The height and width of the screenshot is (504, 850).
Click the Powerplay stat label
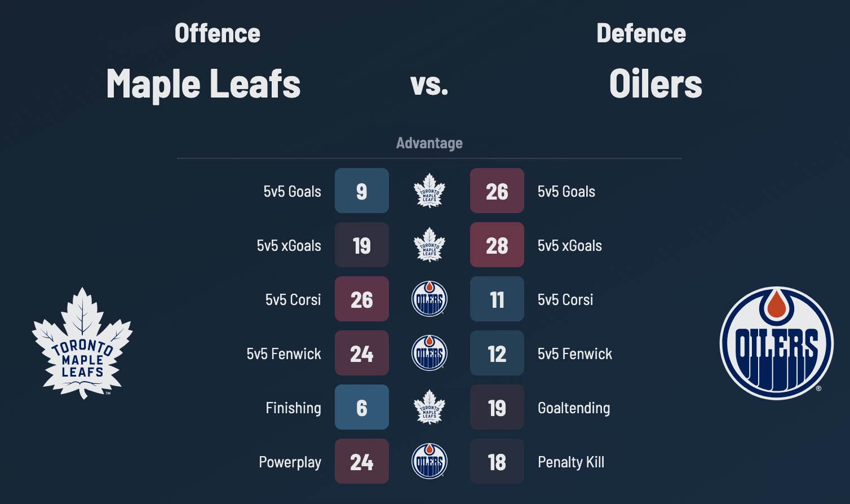coord(290,462)
